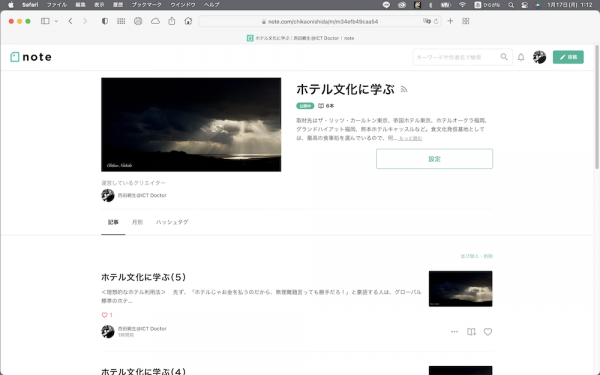Open the profile avatar menu in header
The height and width of the screenshot is (375, 600).
tap(539, 57)
